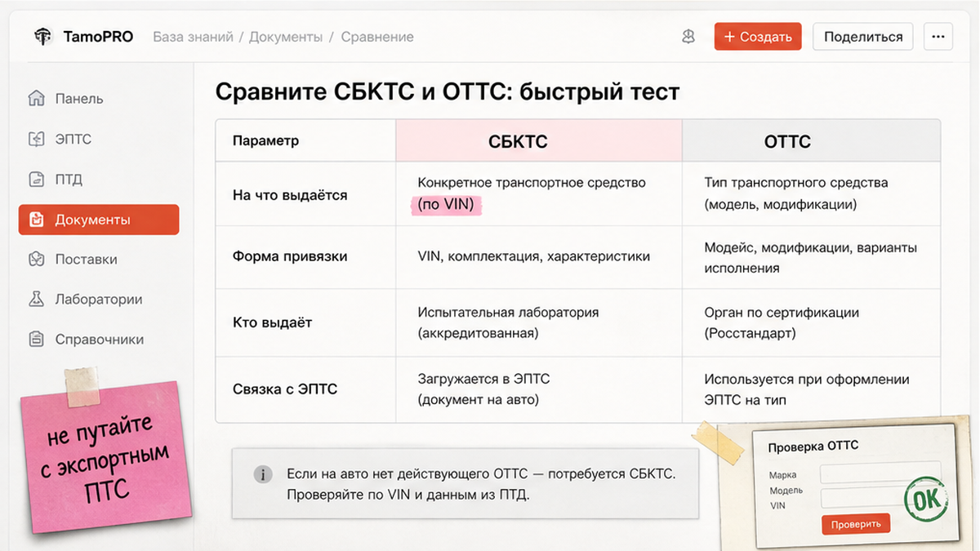
Task: Focus the Марка input field
Action: 880,474
